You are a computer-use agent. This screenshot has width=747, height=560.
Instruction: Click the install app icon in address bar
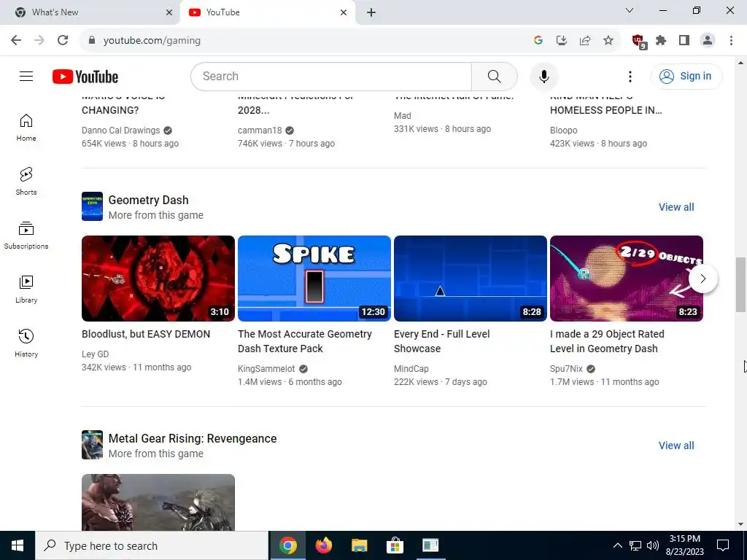tap(562, 40)
